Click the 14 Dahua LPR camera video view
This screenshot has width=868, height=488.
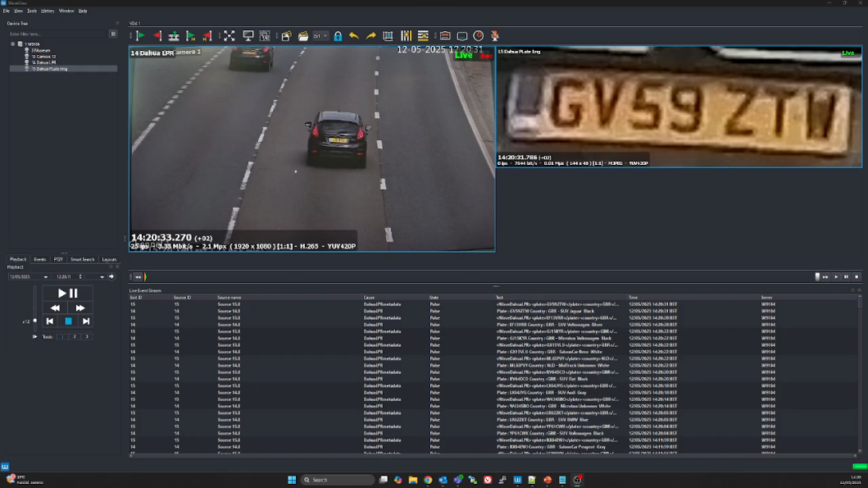coord(312,149)
